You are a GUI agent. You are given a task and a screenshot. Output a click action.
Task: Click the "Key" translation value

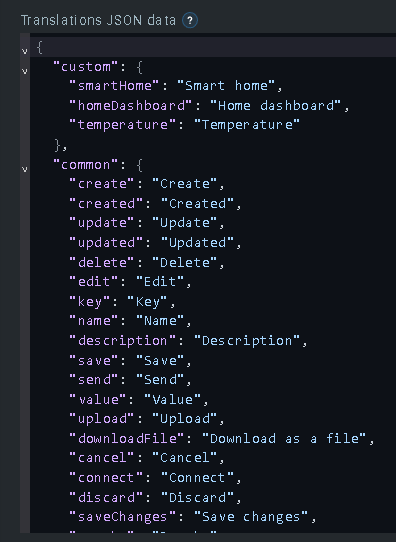coord(148,302)
